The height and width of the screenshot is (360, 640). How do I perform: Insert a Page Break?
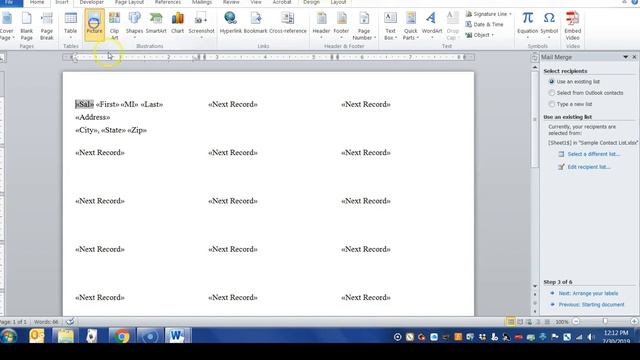click(x=47, y=25)
